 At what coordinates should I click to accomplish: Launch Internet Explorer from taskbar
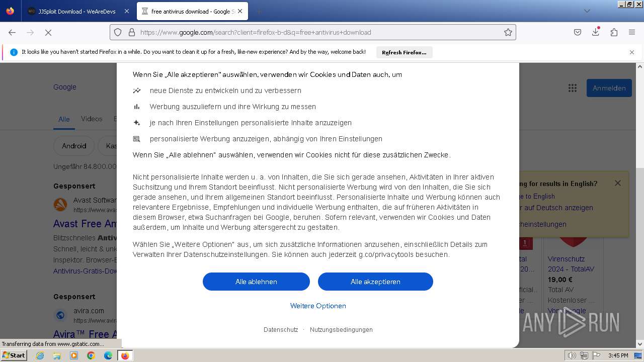click(40, 355)
